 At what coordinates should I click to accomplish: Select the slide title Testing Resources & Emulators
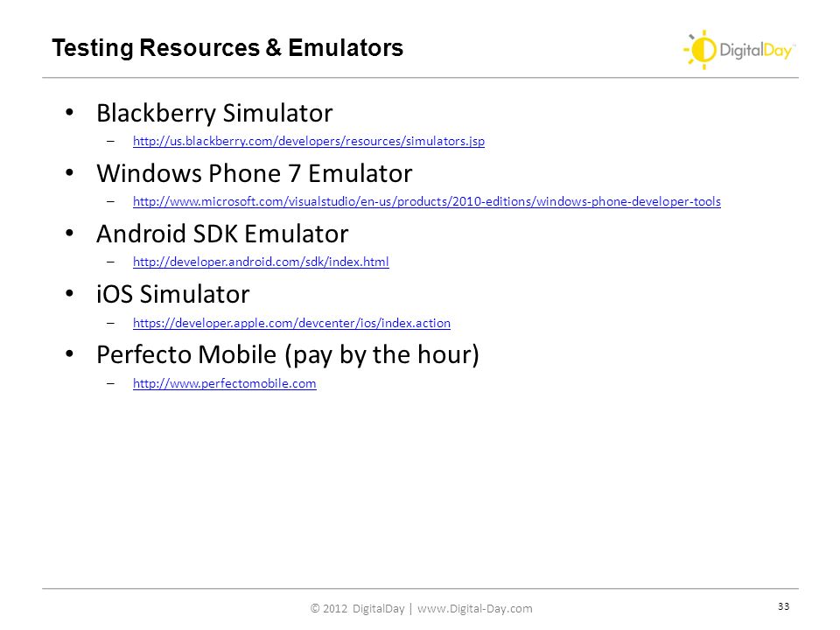(x=227, y=47)
